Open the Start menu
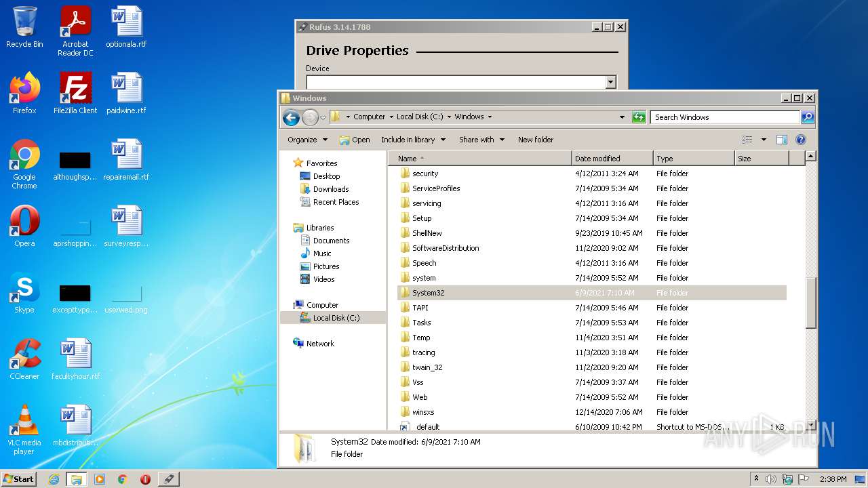The image size is (868, 488). click(18, 479)
